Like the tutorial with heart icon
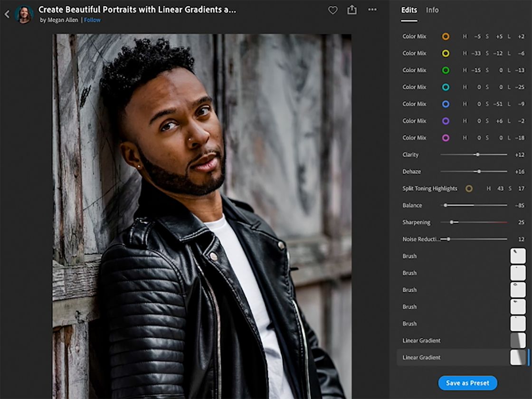Screen dimensions: 532x399 click(332, 10)
